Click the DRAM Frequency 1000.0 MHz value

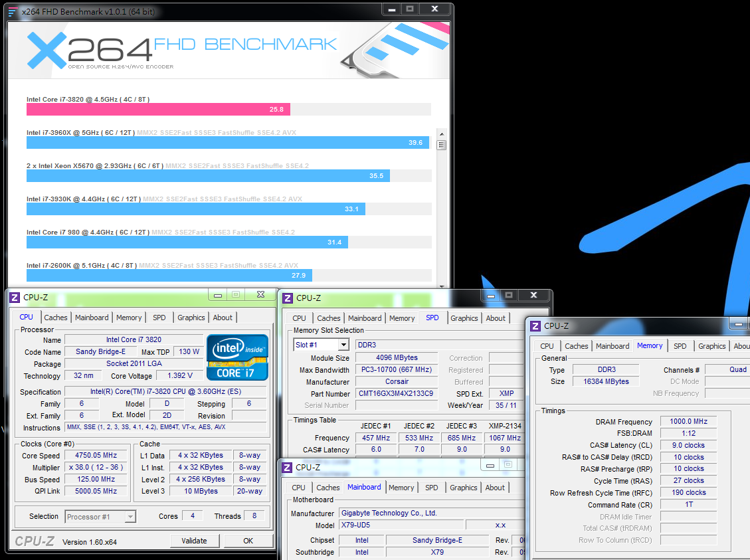tap(688, 421)
